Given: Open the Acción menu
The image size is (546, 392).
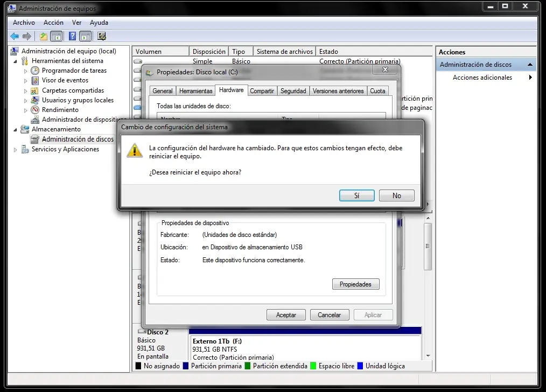Looking at the screenshot, I should (53, 23).
